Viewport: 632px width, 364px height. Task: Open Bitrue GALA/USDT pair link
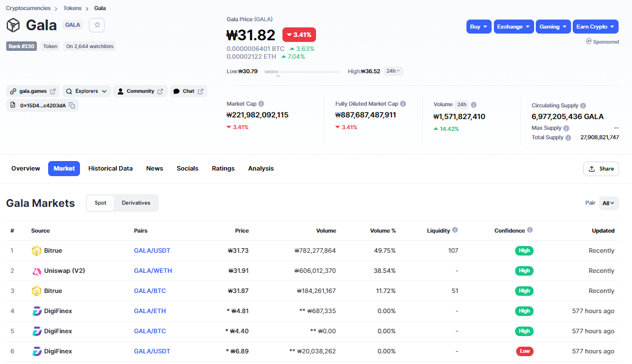(152, 250)
